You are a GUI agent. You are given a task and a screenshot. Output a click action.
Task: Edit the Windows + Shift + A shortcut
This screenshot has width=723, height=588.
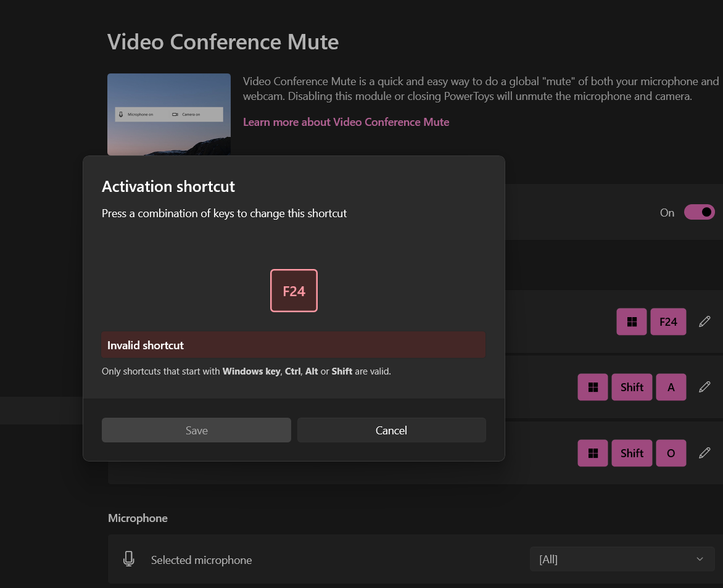pos(704,387)
